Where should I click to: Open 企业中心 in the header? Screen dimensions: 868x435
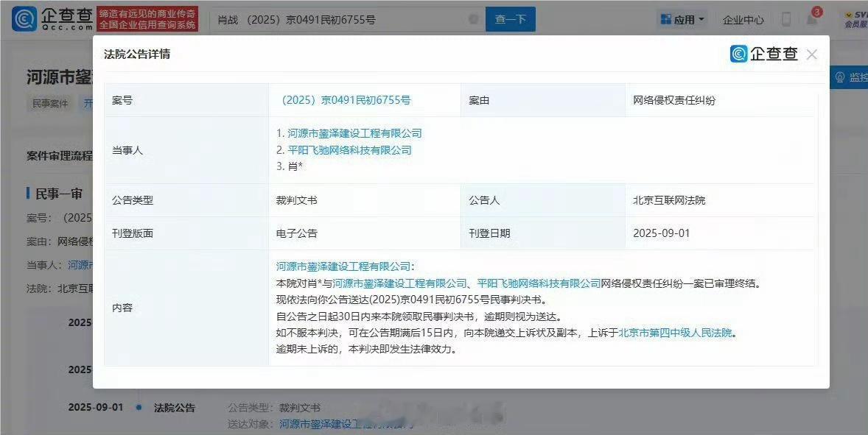(743, 20)
